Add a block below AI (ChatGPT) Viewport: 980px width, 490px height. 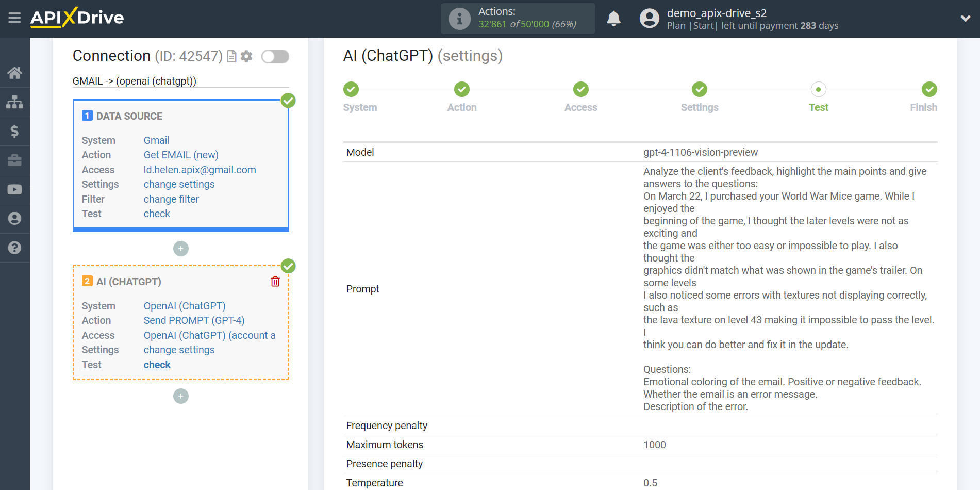point(180,396)
